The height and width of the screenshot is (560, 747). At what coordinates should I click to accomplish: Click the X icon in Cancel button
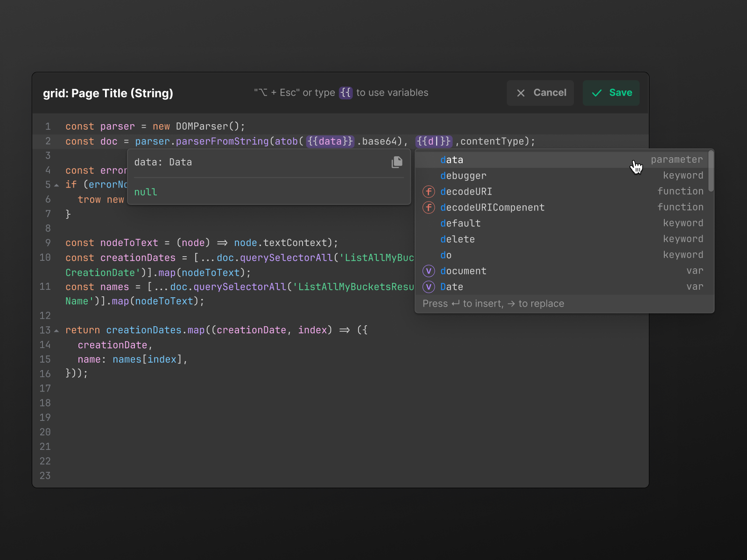click(521, 93)
